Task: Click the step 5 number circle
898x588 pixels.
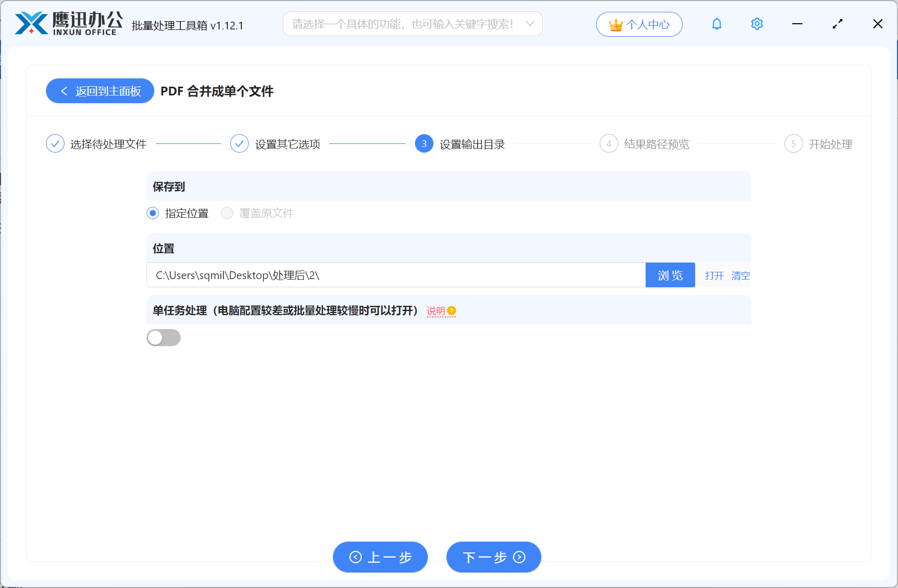Action: 793,144
